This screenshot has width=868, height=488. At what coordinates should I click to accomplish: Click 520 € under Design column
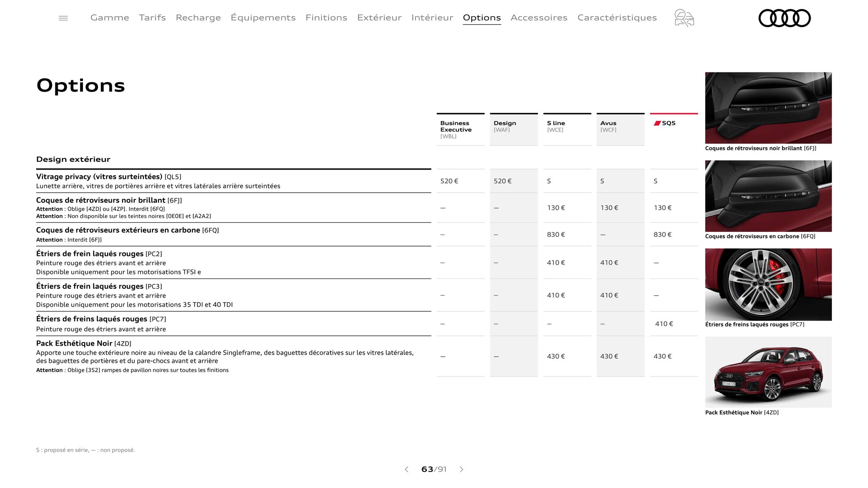tap(503, 181)
